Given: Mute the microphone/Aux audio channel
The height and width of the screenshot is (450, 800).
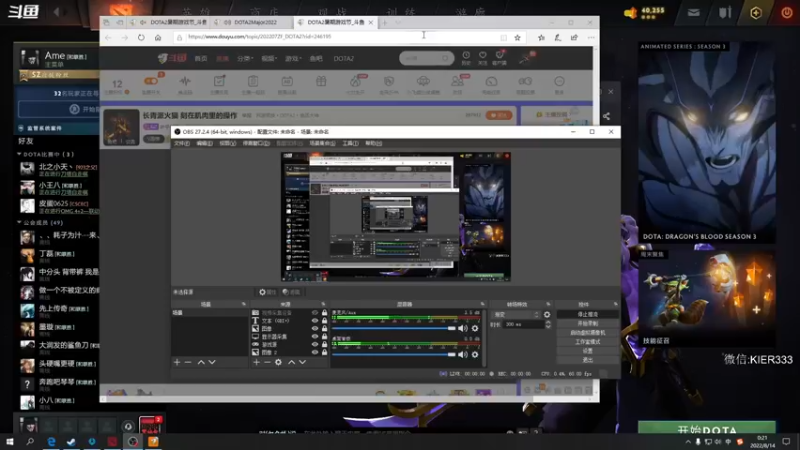Looking at the screenshot, I should click(463, 329).
